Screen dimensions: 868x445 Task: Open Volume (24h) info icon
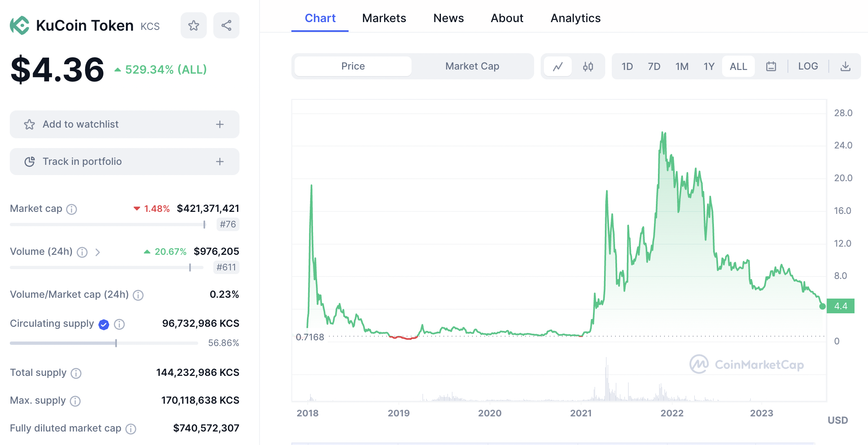point(82,252)
